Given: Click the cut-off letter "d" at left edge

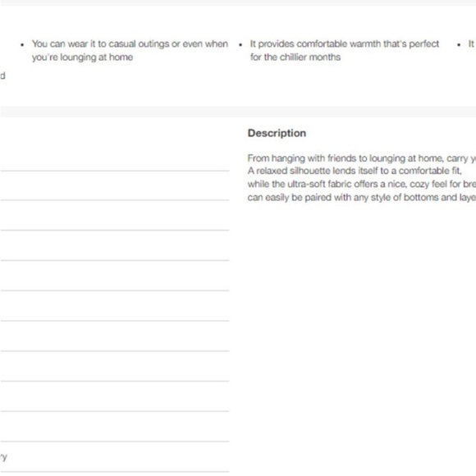Looking at the screenshot, I should [x=2, y=76].
